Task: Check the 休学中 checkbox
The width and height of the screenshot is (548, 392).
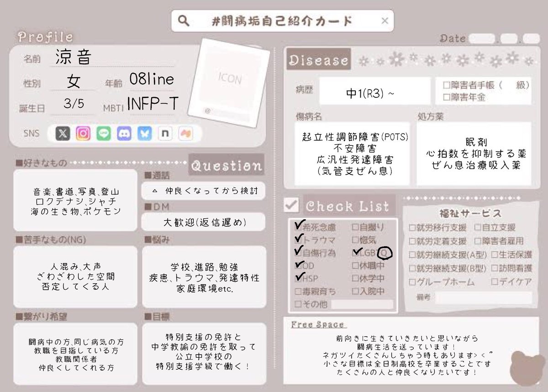Action: (355, 278)
